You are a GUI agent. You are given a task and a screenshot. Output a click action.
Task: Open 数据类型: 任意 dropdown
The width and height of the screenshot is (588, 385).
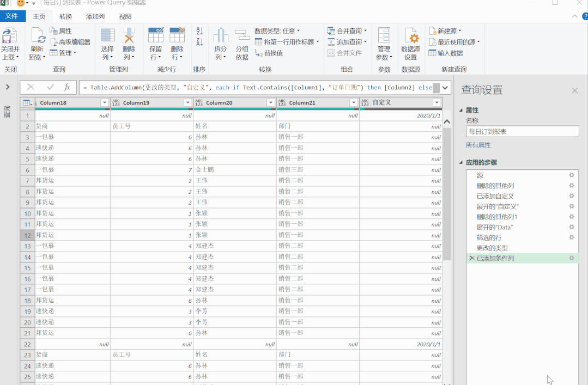click(277, 30)
